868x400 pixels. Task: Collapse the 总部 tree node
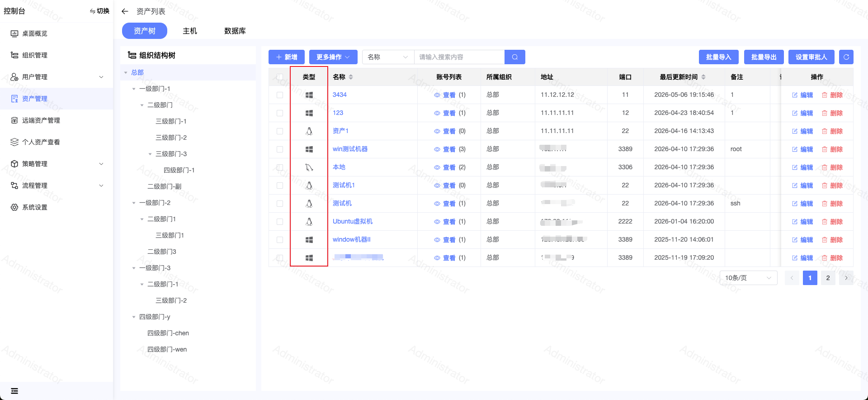(x=126, y=72)
